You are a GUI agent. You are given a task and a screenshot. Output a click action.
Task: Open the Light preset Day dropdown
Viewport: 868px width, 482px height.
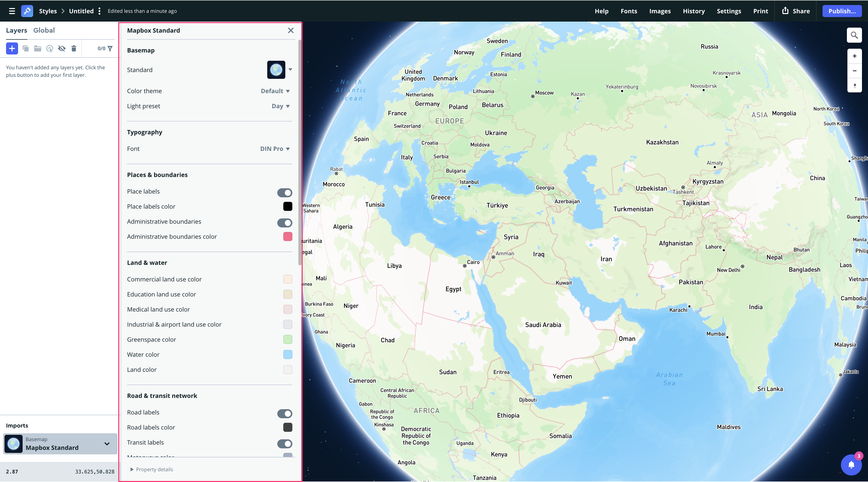[x=280, y=106]
